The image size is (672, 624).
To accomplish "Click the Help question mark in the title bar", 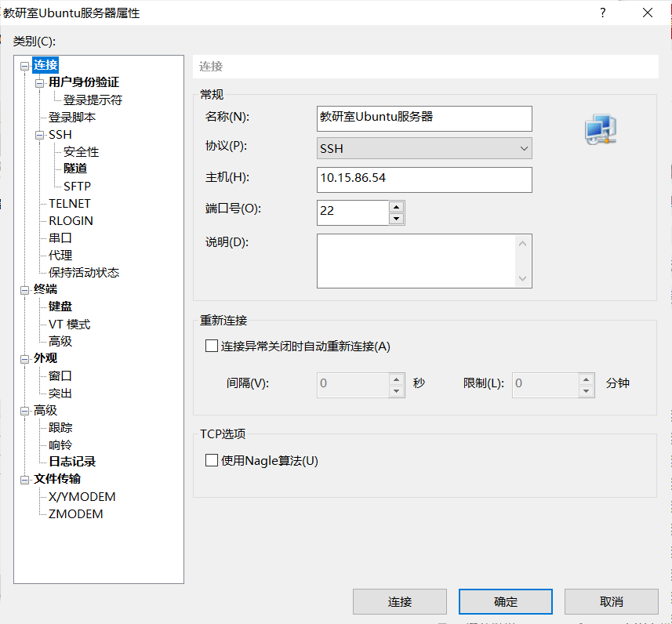I will click(x=601, y=13).
